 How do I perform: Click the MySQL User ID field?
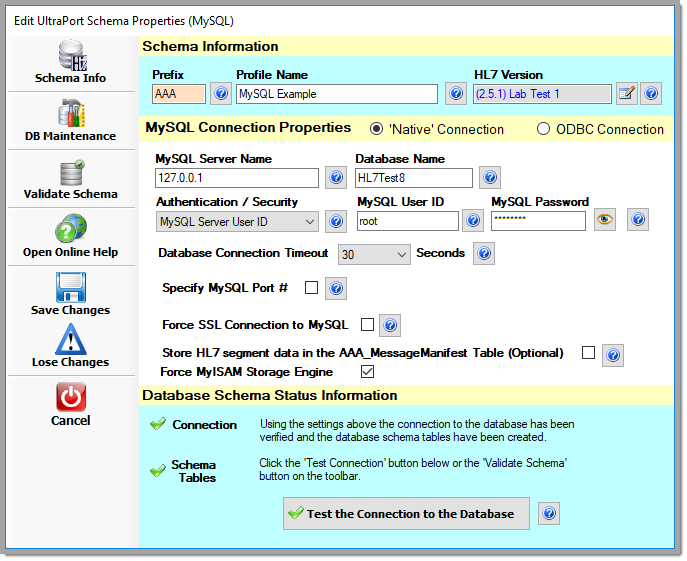[407, 221]
